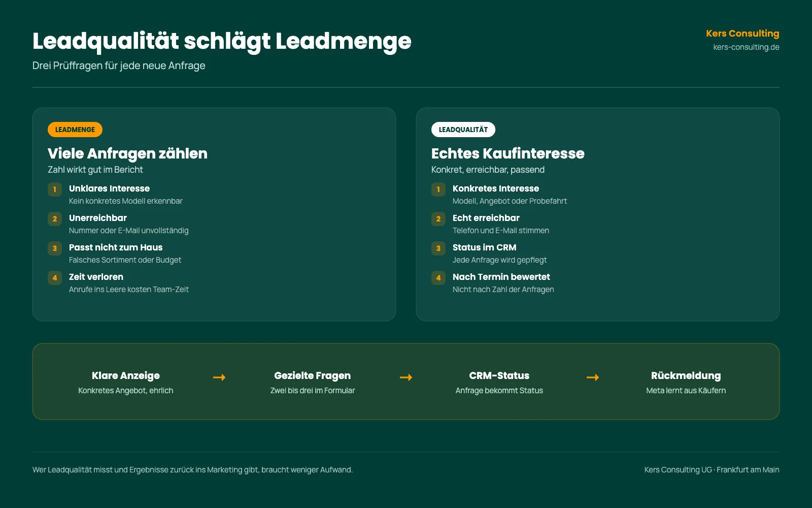The image size is (812, 508).
Task: Click text Falsches Sortiment oder Budget
Action: pyautogui.click(x=125, y=260)
